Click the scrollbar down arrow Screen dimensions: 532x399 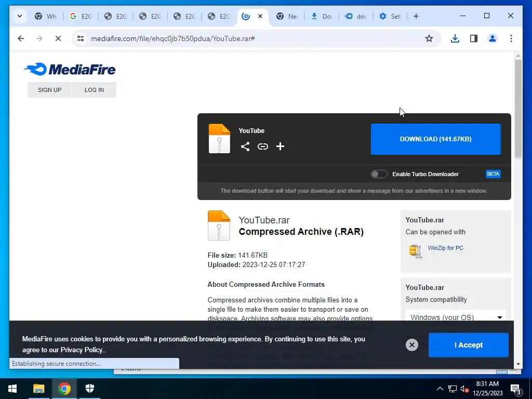click(x=518, y=364)
